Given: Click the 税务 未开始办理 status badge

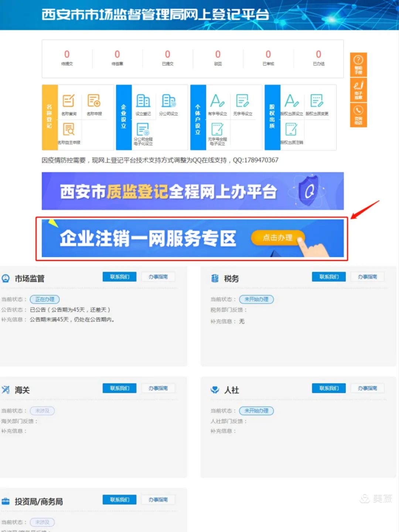Looking at the screenshot, I should coord(256,299).
